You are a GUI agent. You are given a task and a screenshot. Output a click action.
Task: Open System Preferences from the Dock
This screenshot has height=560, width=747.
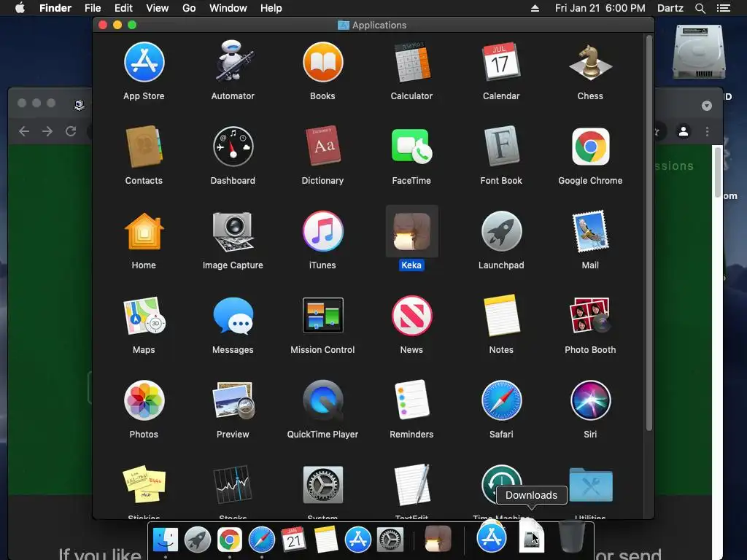pos(390,540)
